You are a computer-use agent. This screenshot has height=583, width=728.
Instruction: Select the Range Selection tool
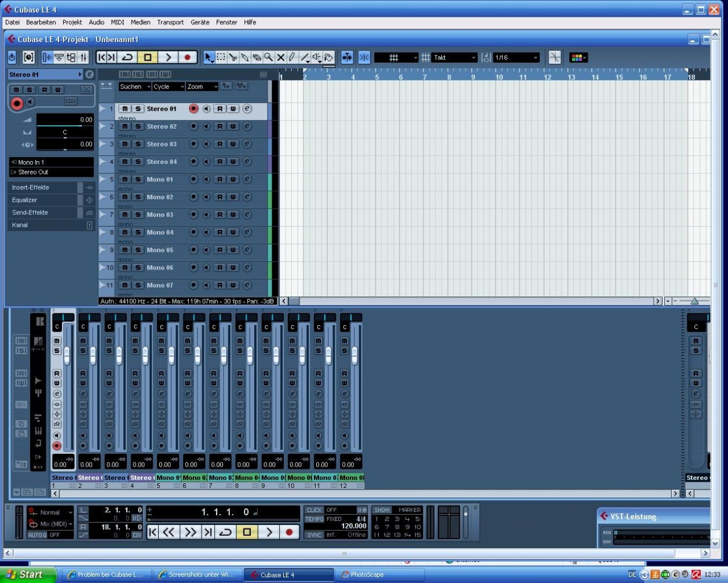221,57
